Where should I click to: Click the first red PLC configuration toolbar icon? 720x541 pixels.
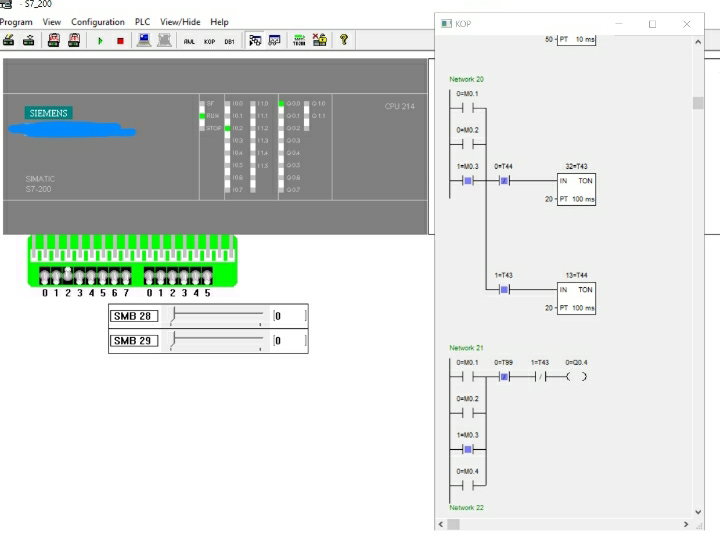click(x=54, y=40)
